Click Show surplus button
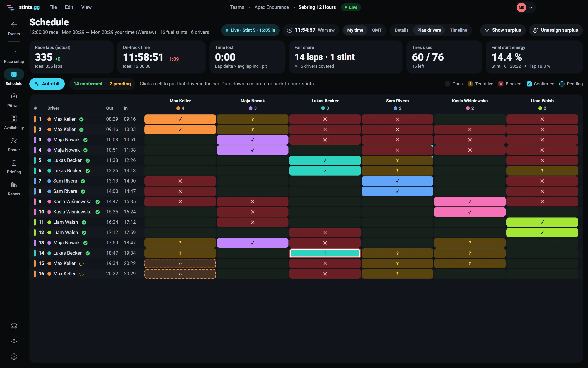This screenshot has width=588, height=368. 503,30
